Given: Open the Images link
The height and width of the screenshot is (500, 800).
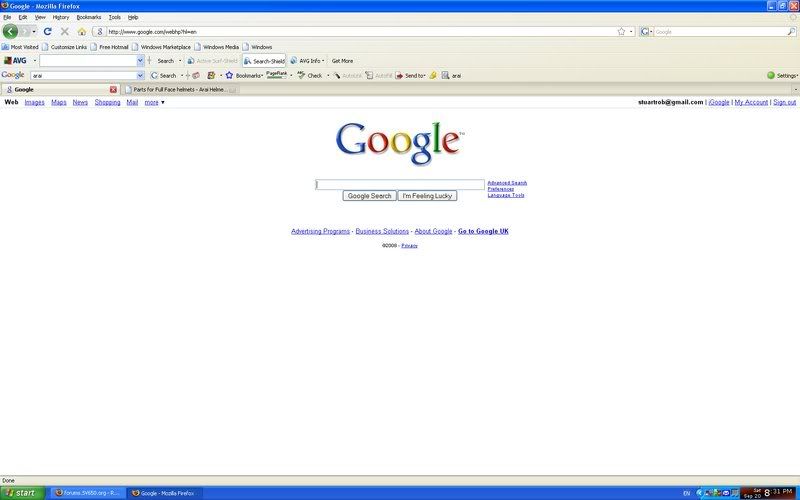Looking at the screenshot, I should [35, 103].
